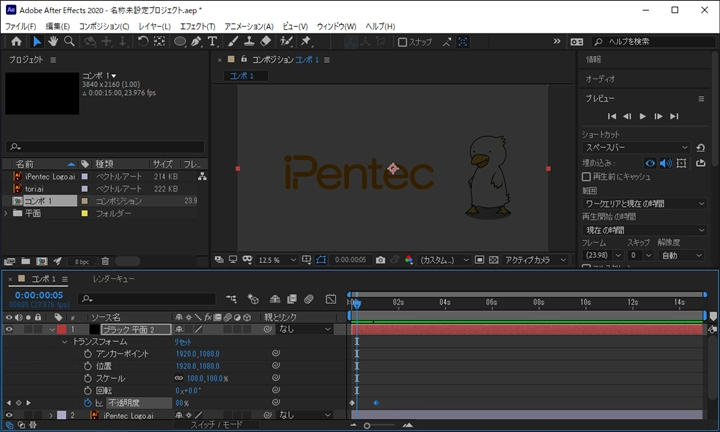Select the Type (T) tool

point(212,42)
